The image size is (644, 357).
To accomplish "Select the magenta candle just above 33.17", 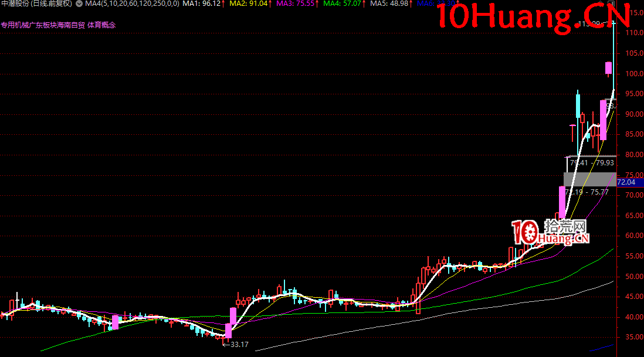I will (228, 331).
